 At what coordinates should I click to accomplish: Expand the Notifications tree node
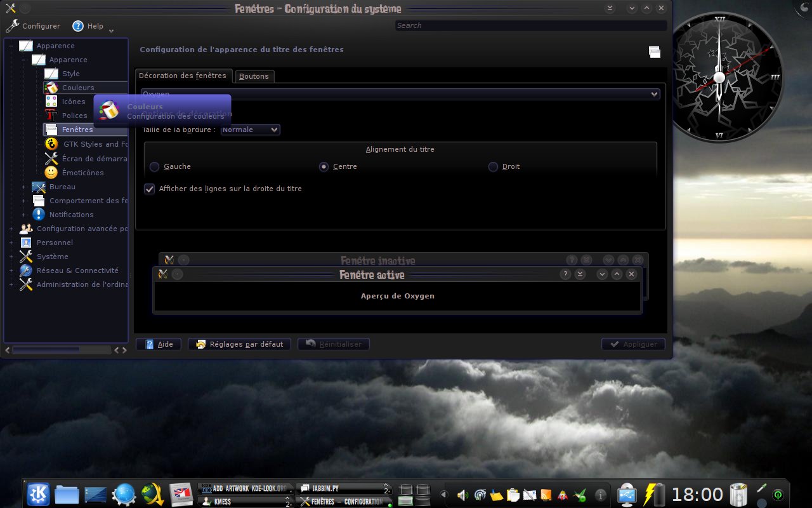click(x=23, y=215)
